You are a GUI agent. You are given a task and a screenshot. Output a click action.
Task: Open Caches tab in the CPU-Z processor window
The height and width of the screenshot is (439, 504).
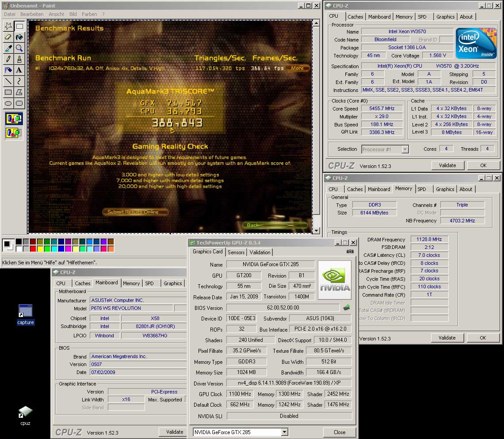(355, 17)
